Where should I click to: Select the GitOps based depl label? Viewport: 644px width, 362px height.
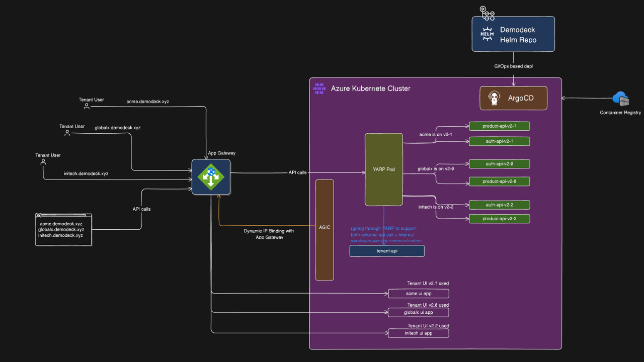point(513,66)
